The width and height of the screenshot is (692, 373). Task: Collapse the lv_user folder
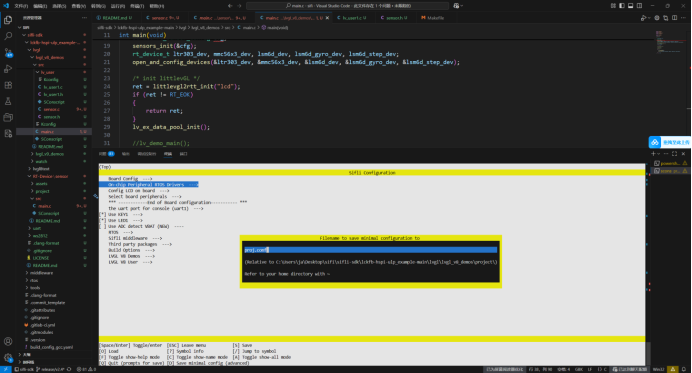click(47, 72)
